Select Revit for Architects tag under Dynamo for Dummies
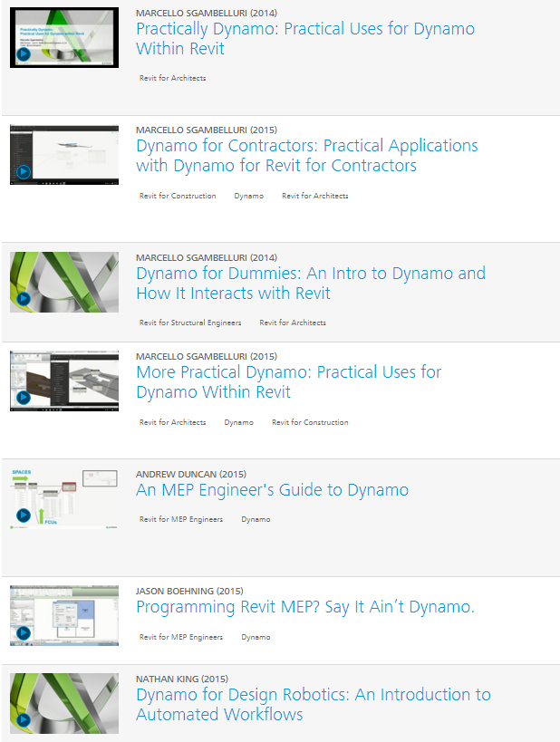 coord(293,323)
